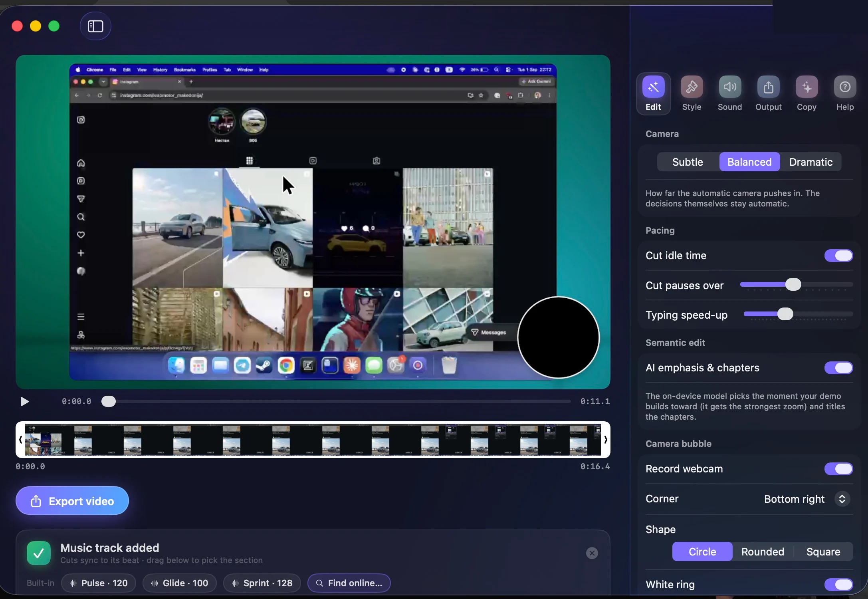Click the Apple logo in previewed menubar
868x599 pixels.
[78, 69]
